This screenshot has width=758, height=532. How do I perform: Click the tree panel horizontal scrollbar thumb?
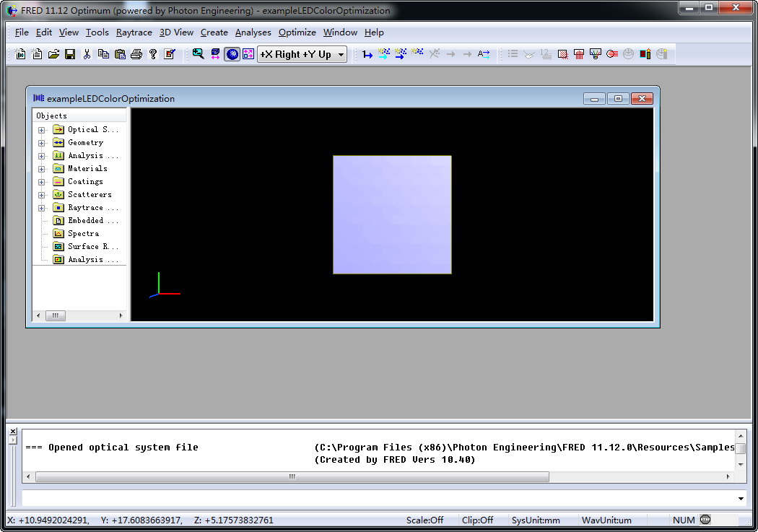(x=55, y=315)
